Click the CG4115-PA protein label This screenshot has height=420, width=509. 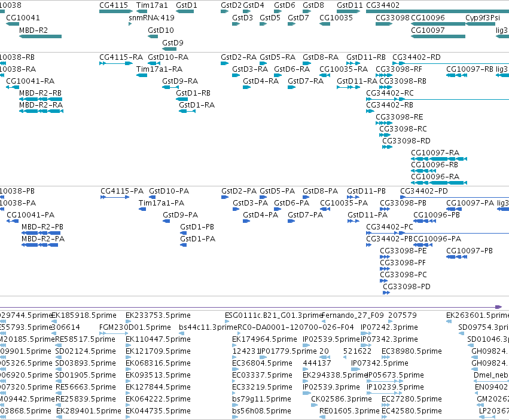pos(122,191)
